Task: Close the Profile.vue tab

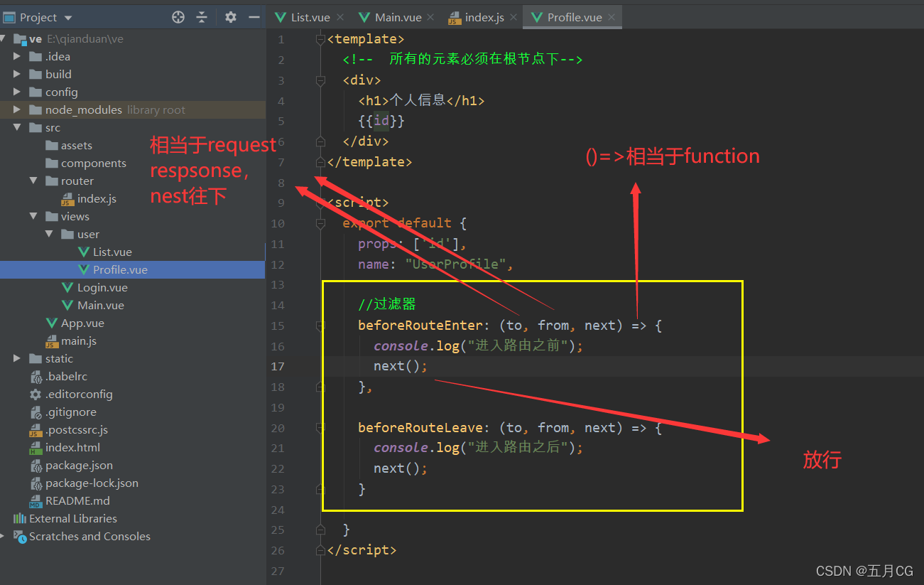Action: click(x=612, y=17)
